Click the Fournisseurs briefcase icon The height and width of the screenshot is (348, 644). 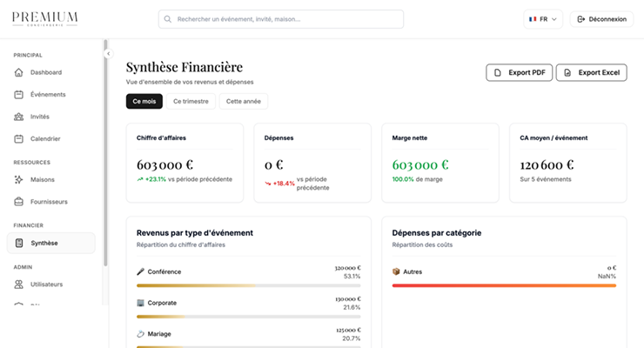[x=19, y=202]
